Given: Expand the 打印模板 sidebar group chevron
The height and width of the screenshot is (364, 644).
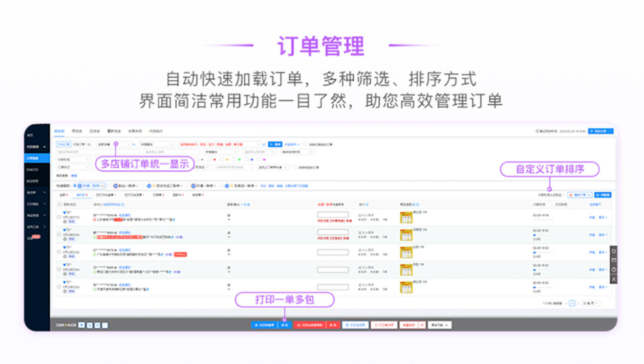Looking at the screenshot, I should pyautogui.click(x=45, y=204).
